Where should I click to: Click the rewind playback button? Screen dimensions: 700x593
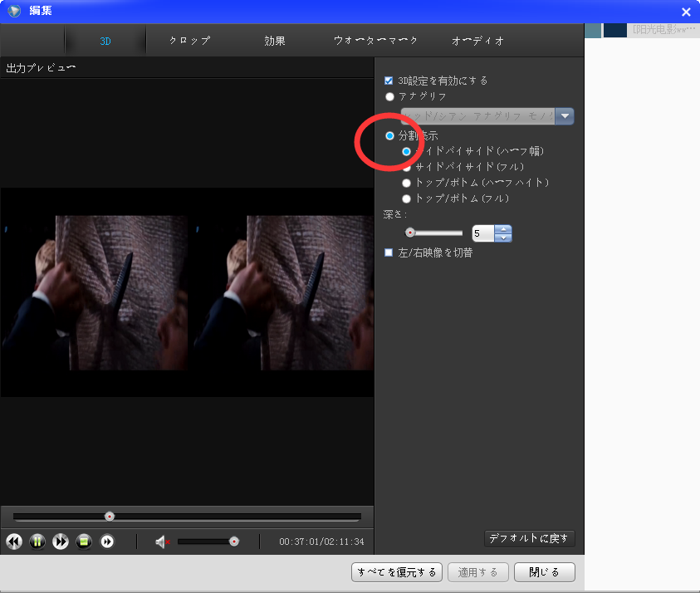[14, 542]
